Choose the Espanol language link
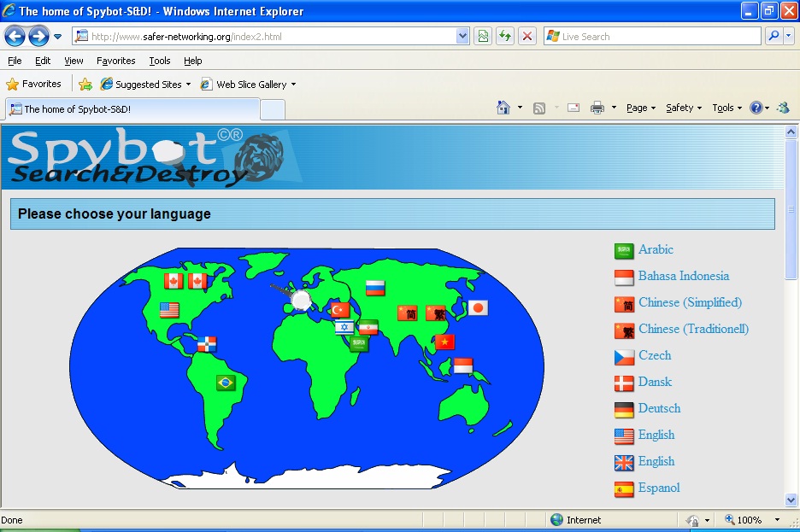Viewport: 800px width, 532px height. pos(659,488)
